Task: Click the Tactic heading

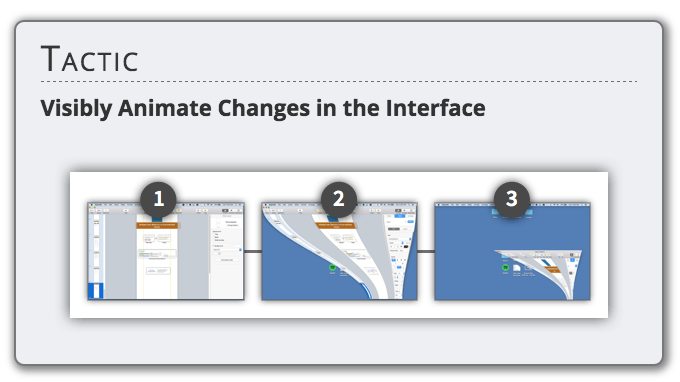Action: pyautogui.click(x=90, y=59)
